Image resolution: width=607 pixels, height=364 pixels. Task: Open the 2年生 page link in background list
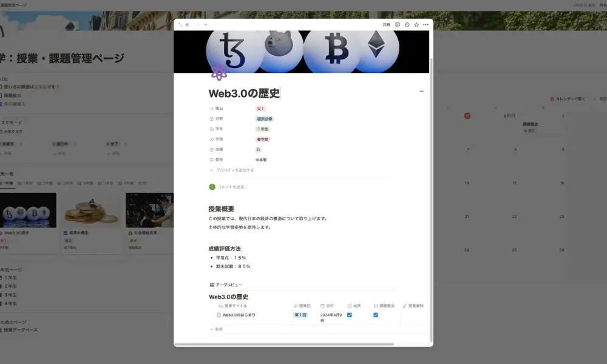(9, 286)
